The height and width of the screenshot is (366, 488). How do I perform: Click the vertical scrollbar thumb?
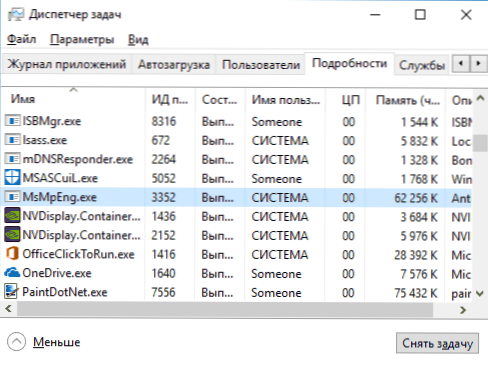point(480,143)
